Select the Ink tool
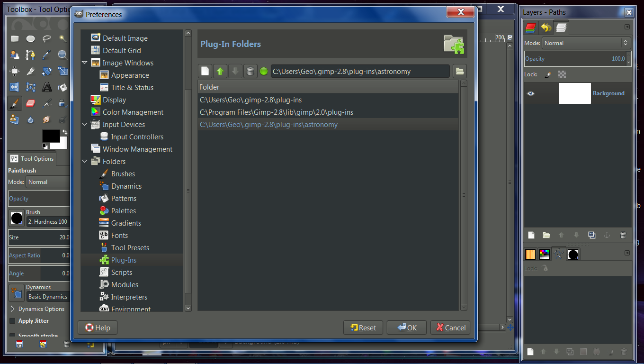The width and height of the screenshot is (644, 364). (x=63, y=103)
